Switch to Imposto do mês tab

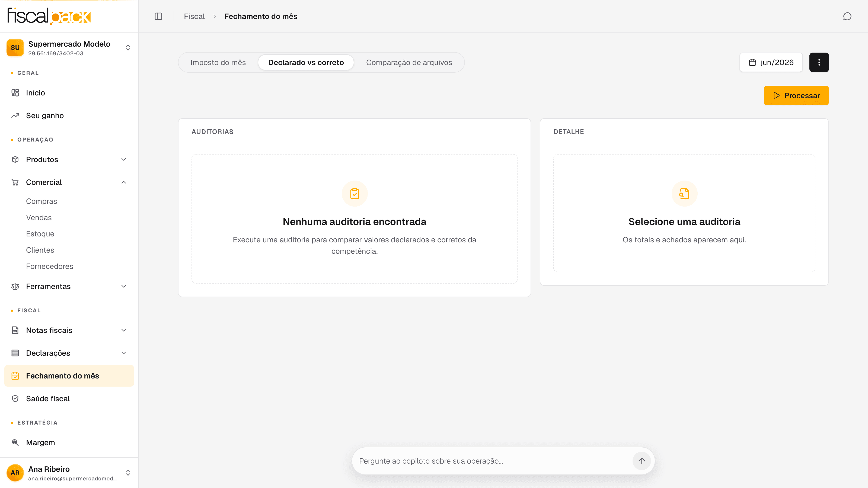218,62
